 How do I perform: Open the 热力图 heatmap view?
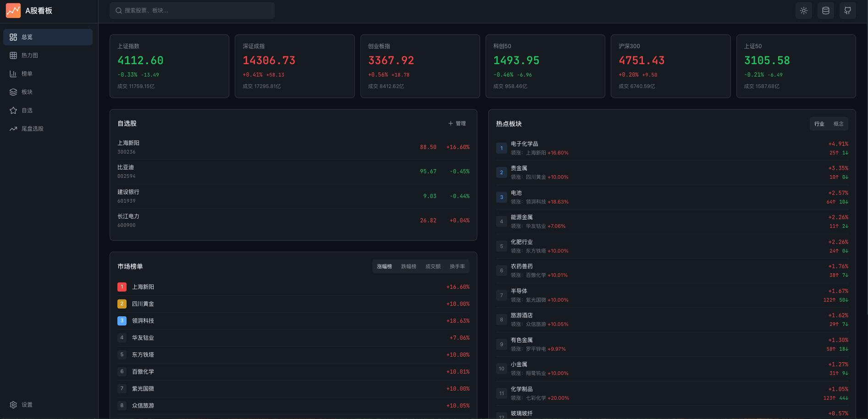click(x=29, y=55)
